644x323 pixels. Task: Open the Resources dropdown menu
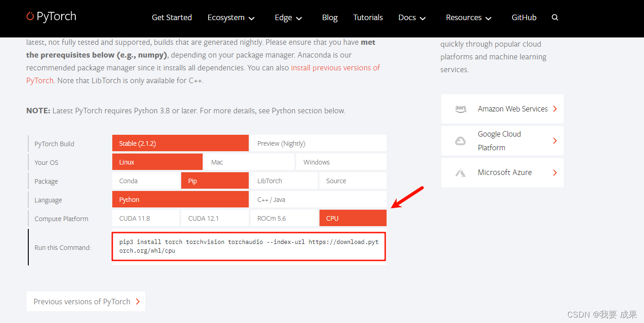click(x=468, y=17)
